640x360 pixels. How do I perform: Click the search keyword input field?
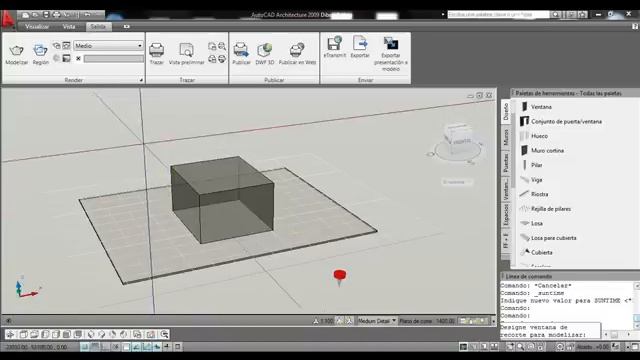click(498, 14)
